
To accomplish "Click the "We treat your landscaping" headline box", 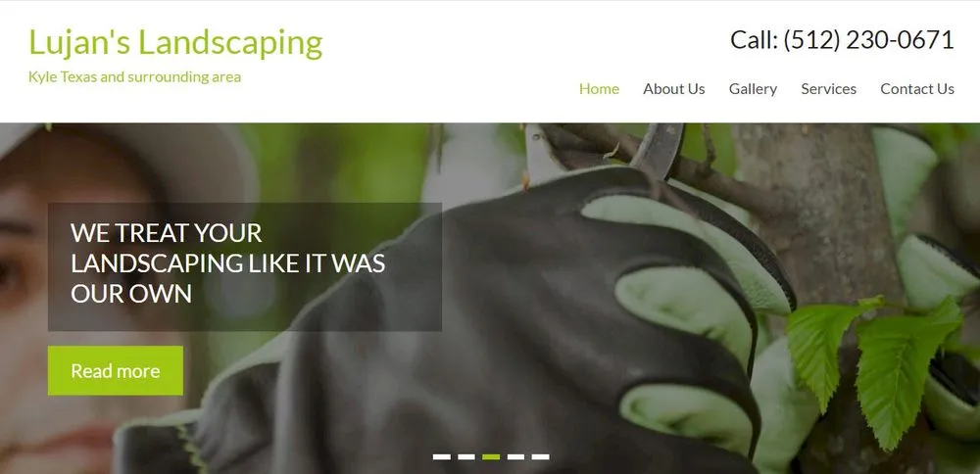I will 245,266.
